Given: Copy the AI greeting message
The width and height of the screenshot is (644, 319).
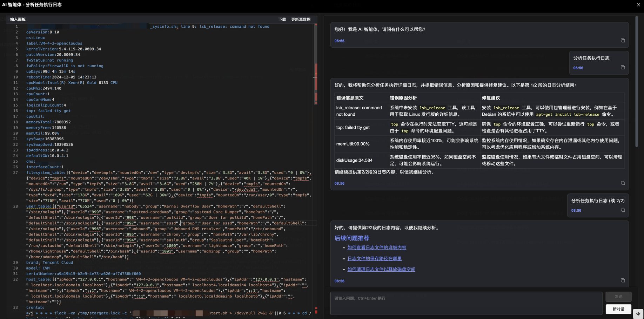Looking at the screenshot, I should click(x=623, y=41).
